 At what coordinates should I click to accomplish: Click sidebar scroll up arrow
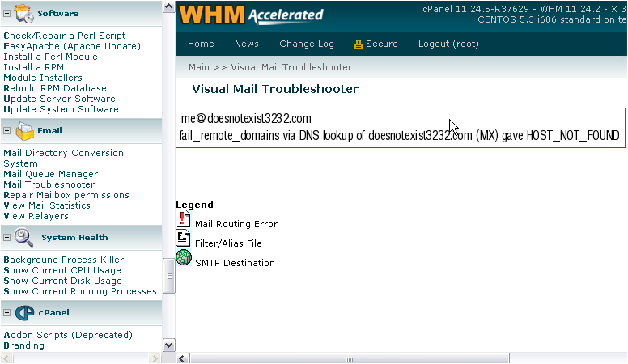tap(168, 6)
